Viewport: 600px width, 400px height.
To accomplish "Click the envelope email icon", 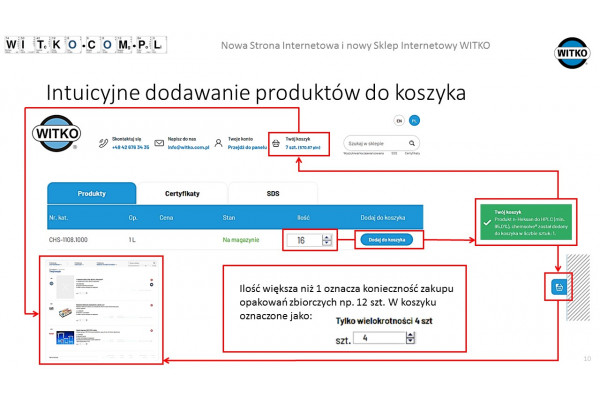I will coord(159,143).
